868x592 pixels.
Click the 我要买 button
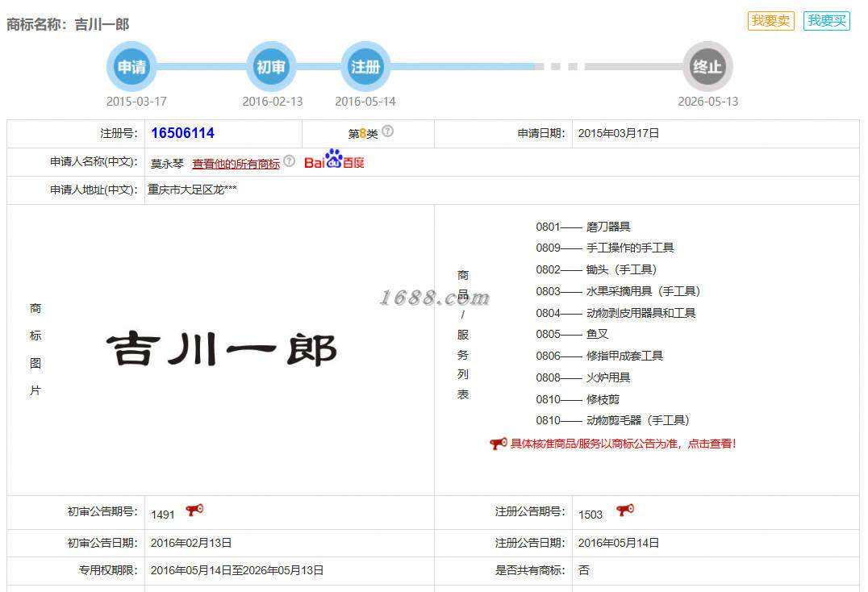pyautogui.click(x=827, y=21)
